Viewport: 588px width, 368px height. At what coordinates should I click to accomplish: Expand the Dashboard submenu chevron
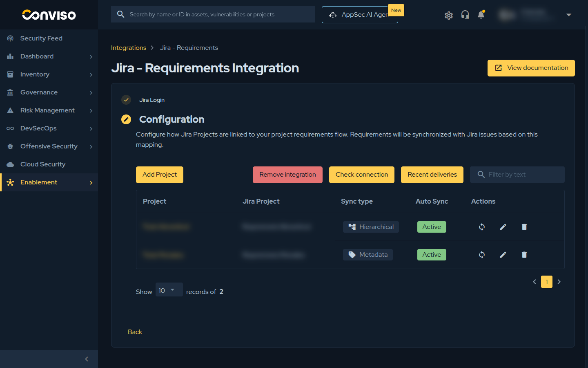(91, 56)
